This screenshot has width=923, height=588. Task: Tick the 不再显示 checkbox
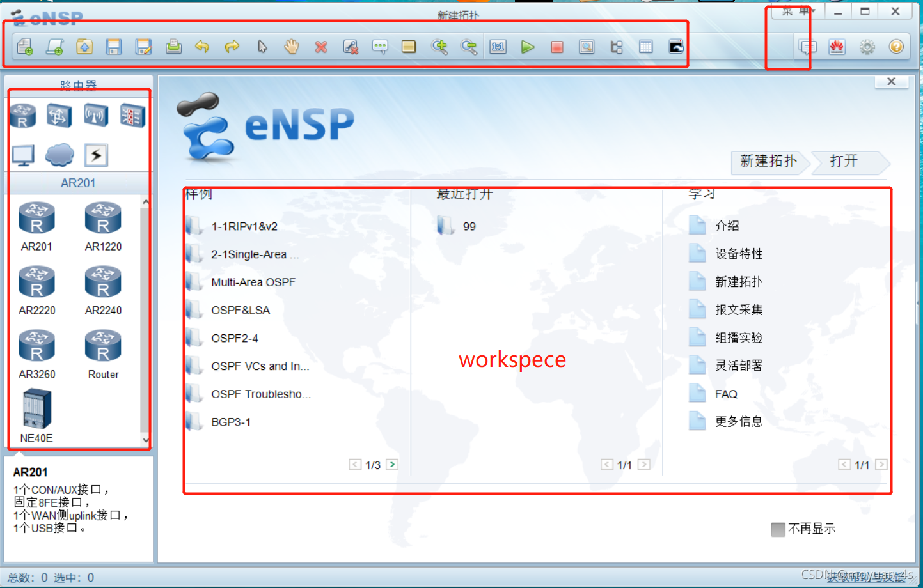coord(778,529)
